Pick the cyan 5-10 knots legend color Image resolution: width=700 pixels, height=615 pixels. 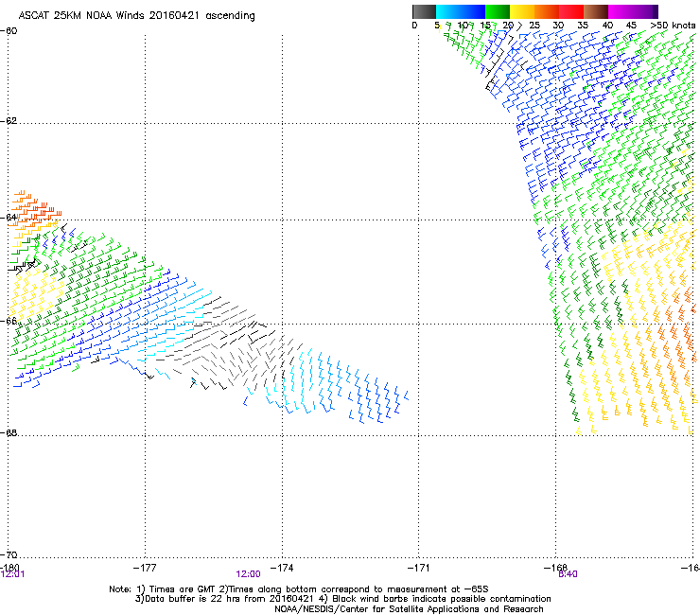pos(448,11)
